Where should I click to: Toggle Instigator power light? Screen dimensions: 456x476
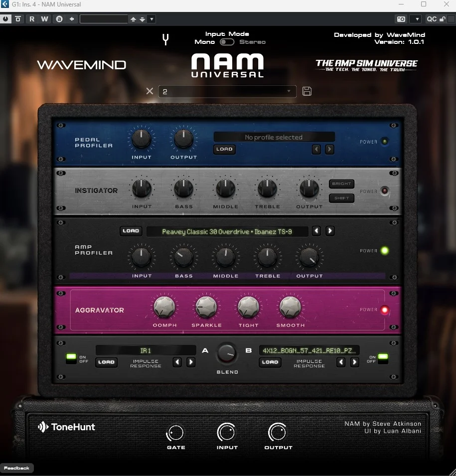point(385,191)
